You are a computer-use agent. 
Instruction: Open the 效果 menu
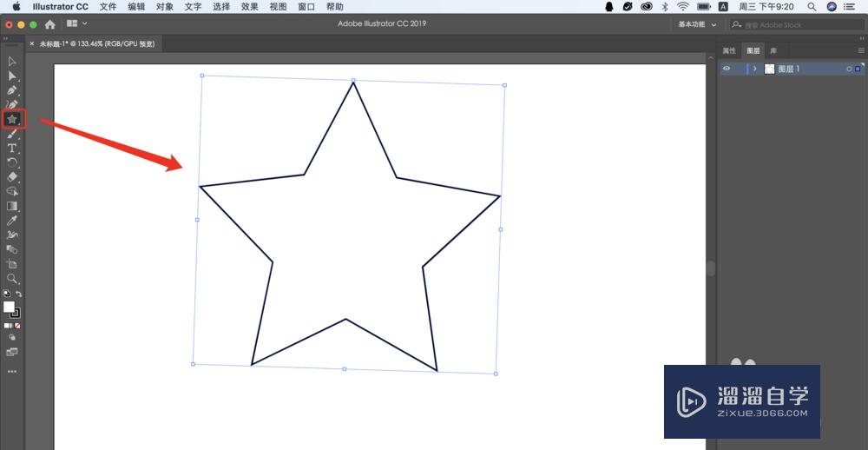pos(249,6)
